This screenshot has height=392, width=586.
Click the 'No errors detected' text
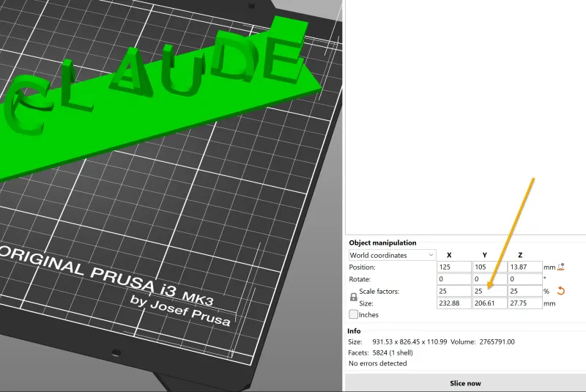click(377, 363)
